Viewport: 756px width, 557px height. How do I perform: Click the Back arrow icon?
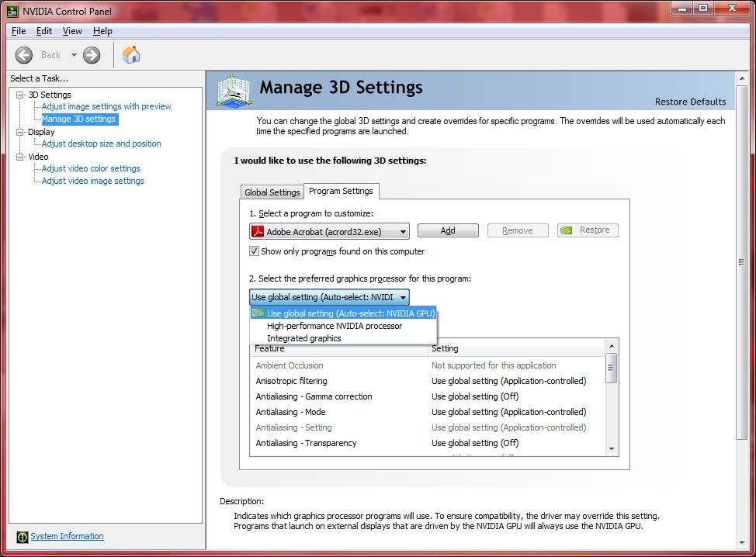(x=23, y=55)
